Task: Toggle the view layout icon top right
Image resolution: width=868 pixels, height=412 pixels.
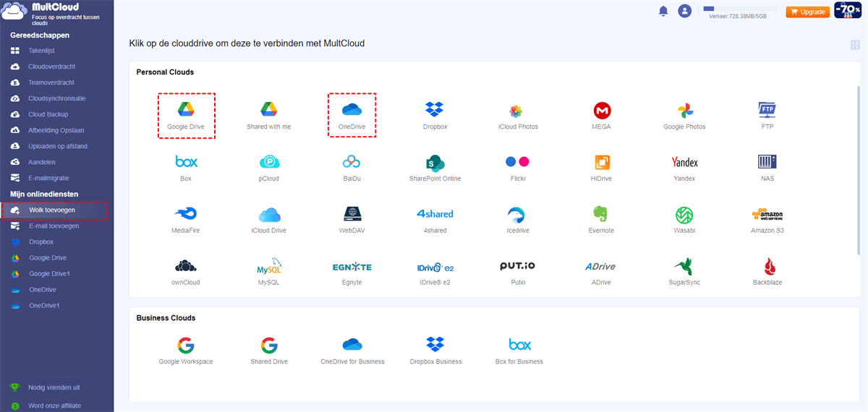Action: (x=856, y=45)
